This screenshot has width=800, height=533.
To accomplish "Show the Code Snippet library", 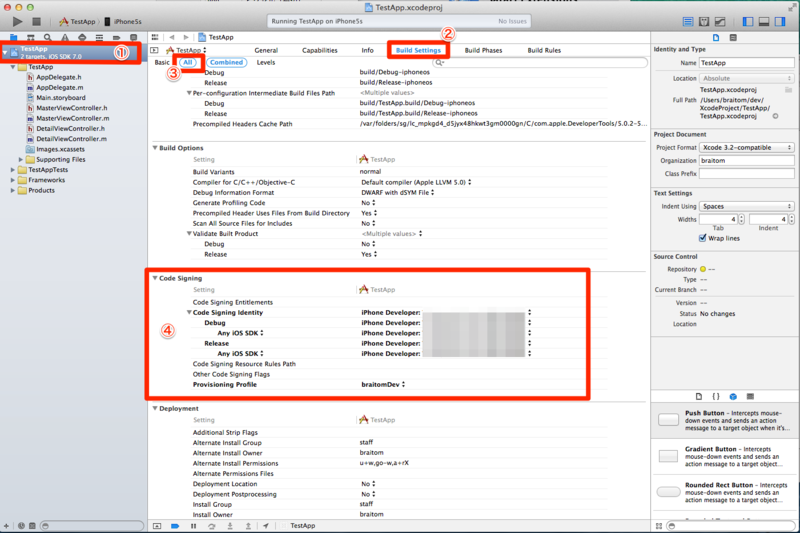I will click(716, 396).
